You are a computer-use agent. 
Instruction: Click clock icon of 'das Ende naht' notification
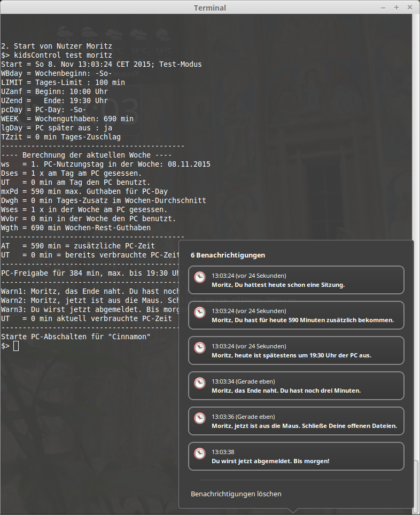(200, 383)
